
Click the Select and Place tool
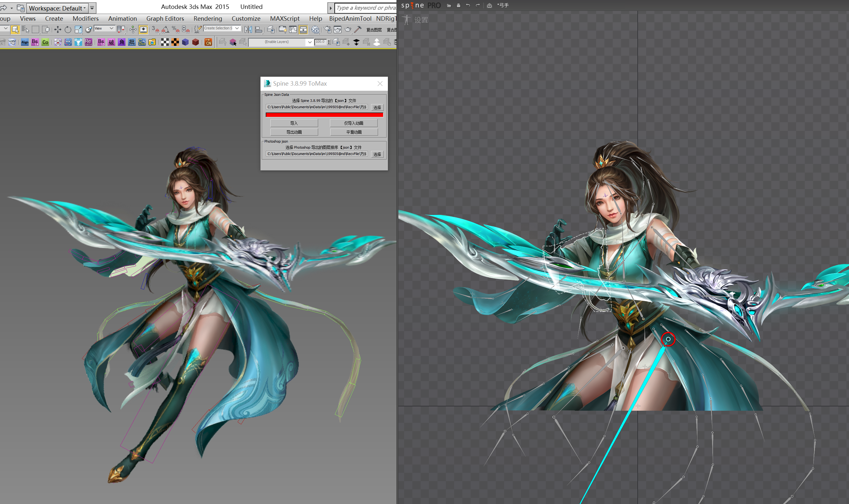[x=88, y=30]
